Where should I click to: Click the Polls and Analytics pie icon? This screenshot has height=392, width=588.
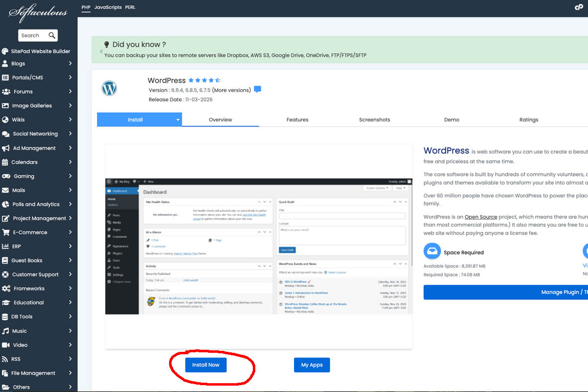pos(5,204)
